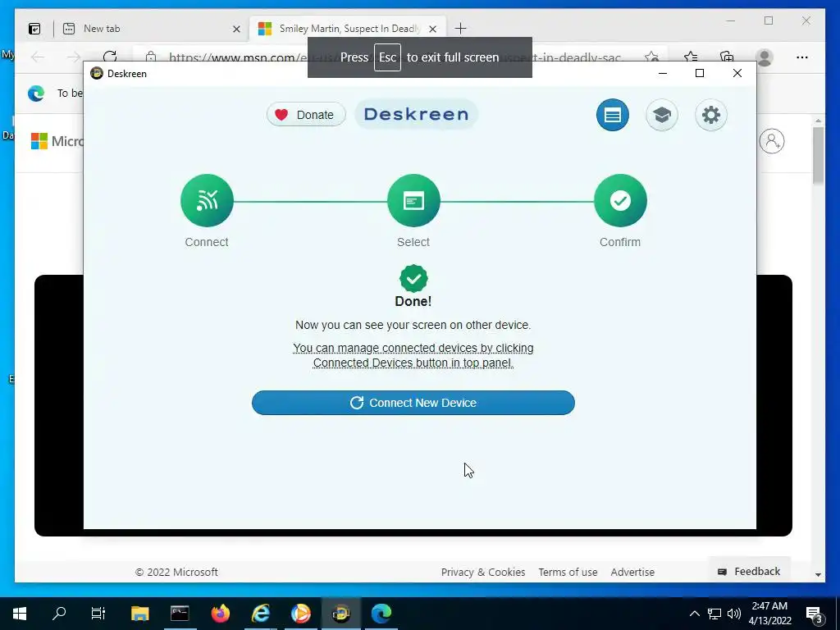
Task: Open network status tray icon
Action: (714, 614)
